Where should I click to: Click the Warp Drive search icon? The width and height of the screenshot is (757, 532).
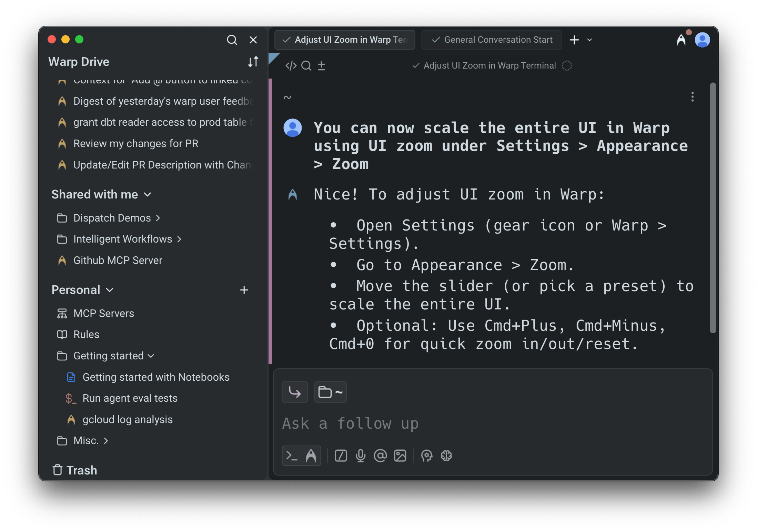(x=232, y=40)
